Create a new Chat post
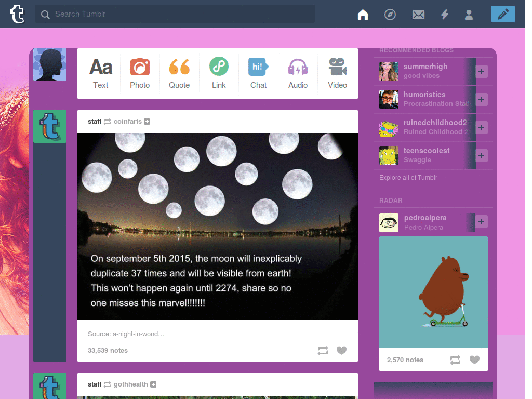This screenshot has width=532, height=399. coord(258,73)
